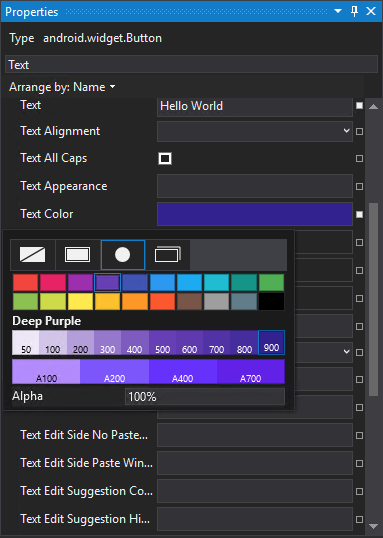383x538 pixels.
Task: Click the Text Color property marker
Action: (x=359, y=214)
